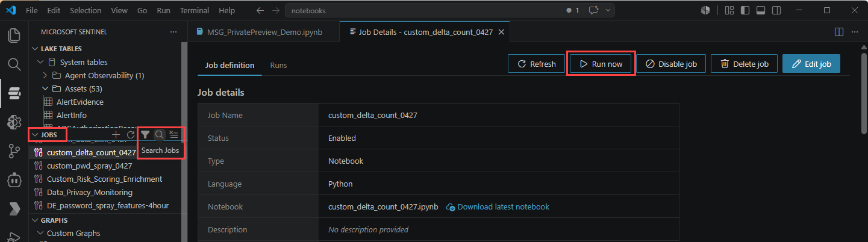The height and width of the screenshot is (242, 868).
Task: Collapse the Graphs section
Action: pos(35,220)
